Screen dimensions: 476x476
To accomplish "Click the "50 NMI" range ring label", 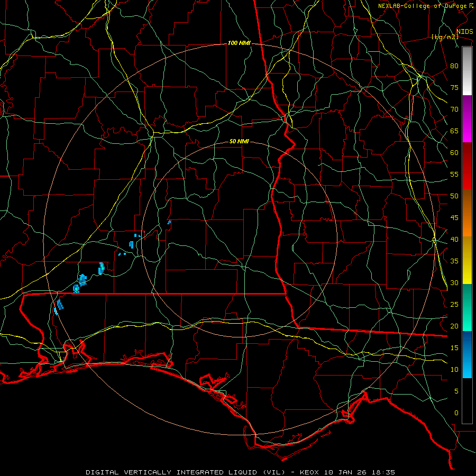I will point(239,141).
